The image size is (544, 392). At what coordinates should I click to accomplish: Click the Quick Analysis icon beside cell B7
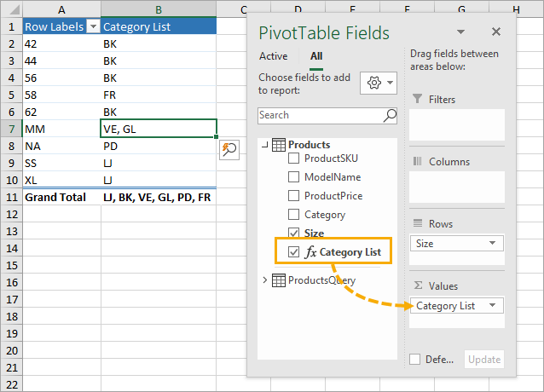229,149
